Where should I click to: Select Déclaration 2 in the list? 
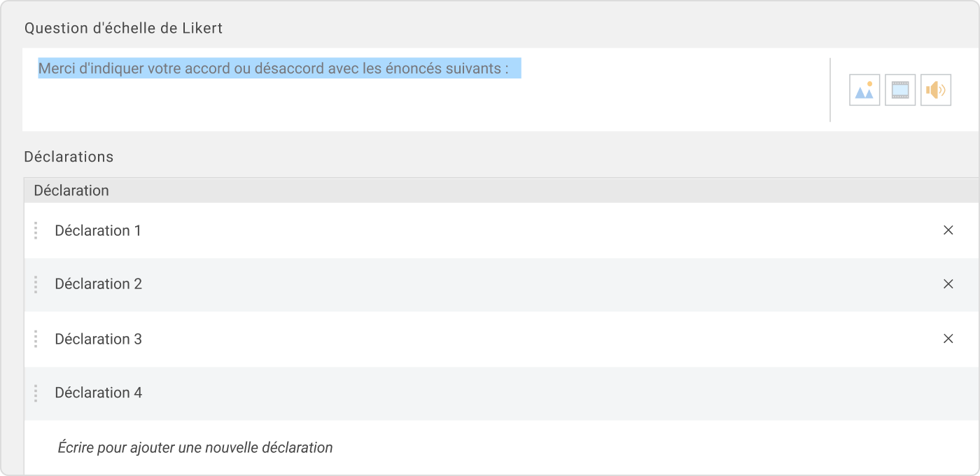[x=98, y=284]
